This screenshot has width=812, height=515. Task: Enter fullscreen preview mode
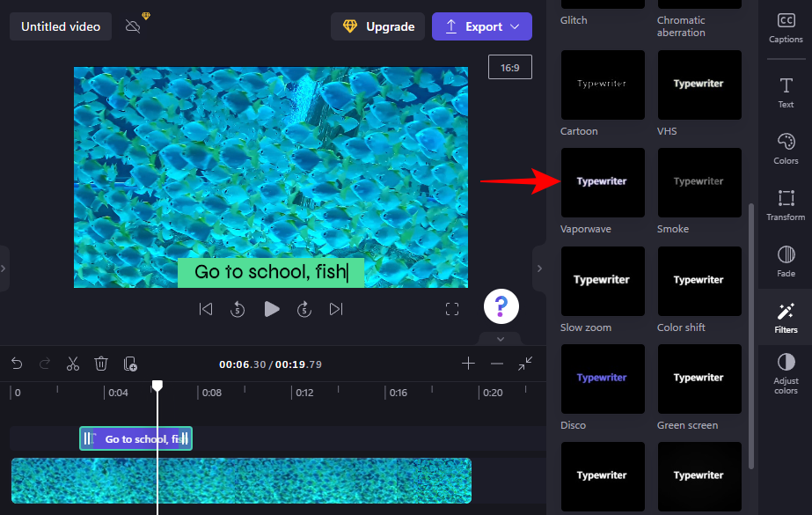point(452,309)
